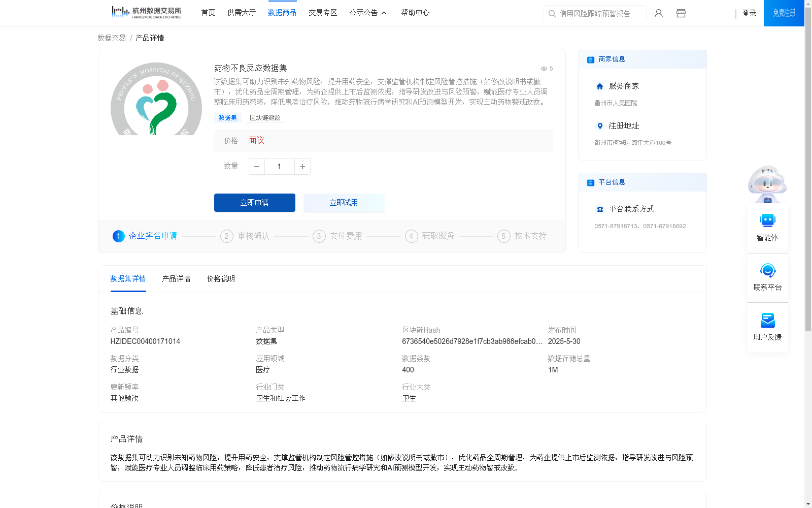Open 帮助中心 navigation item
The width and height of the screenshot is (812, 508).
point(415,13)
